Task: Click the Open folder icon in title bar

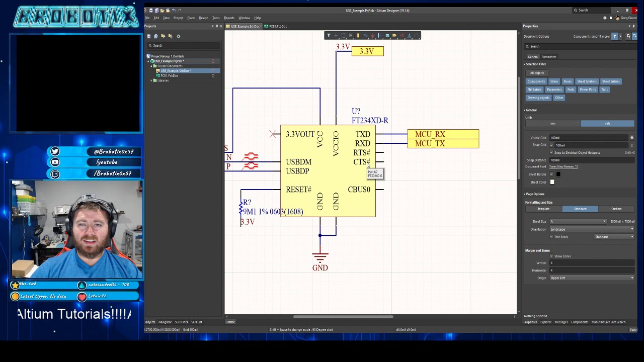Action: 162,11
